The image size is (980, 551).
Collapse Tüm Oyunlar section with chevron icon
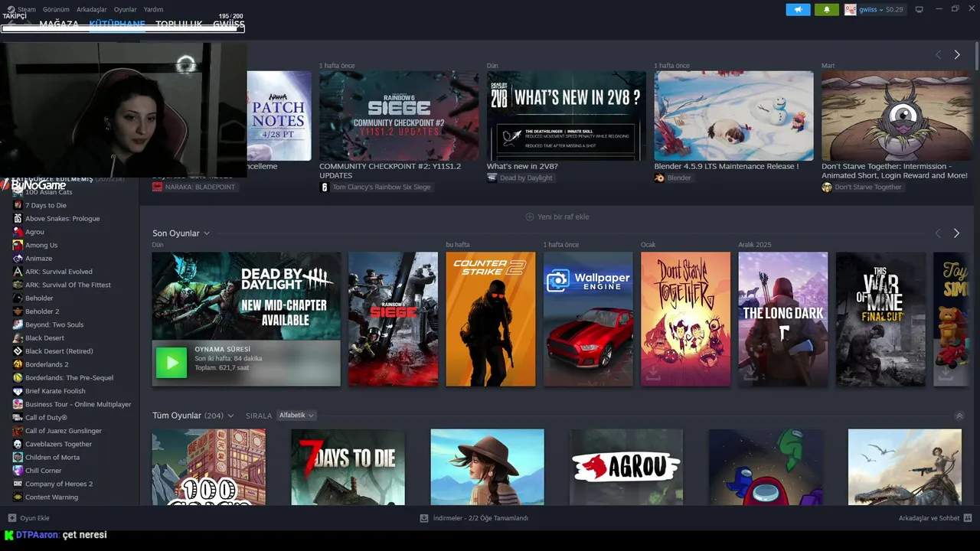pyautogui.click(x=959, y=416)
